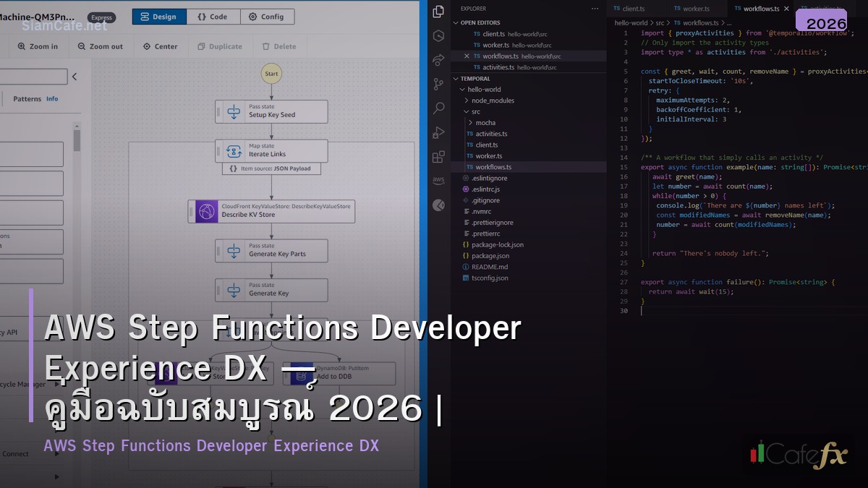Screen dimensions: 868x488
Task: Open the Run and Debug icon
Action: click(x=438, y=132)
